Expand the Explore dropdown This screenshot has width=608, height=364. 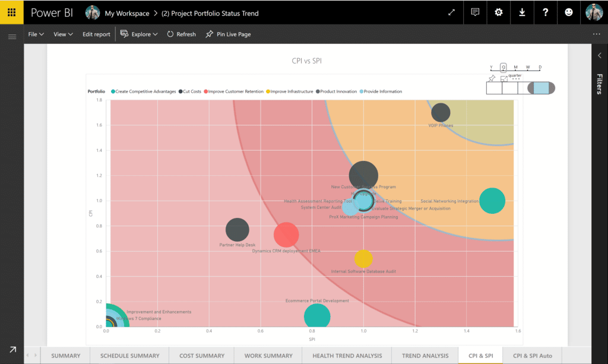pyautogui.click(x=155, y=34)
